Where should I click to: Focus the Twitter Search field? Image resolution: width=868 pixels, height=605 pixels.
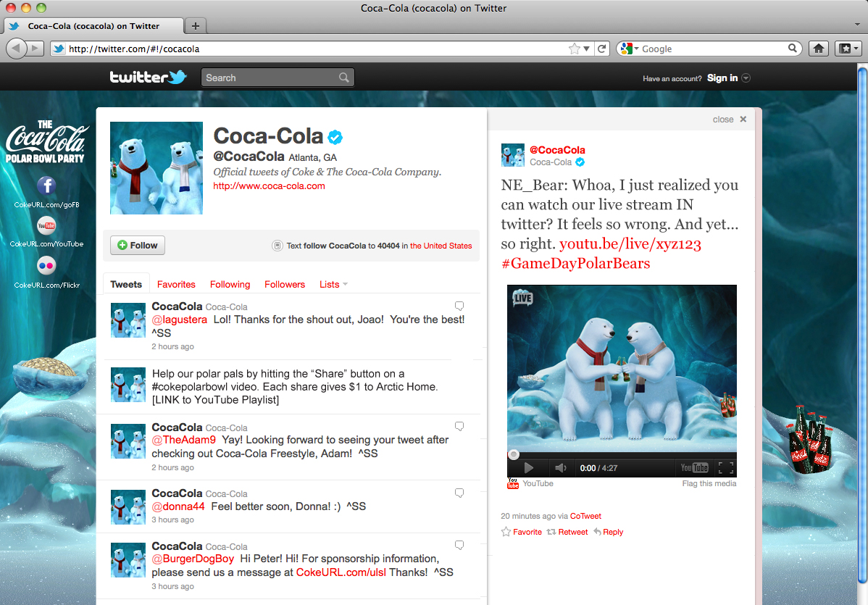(x=277, y=78)
